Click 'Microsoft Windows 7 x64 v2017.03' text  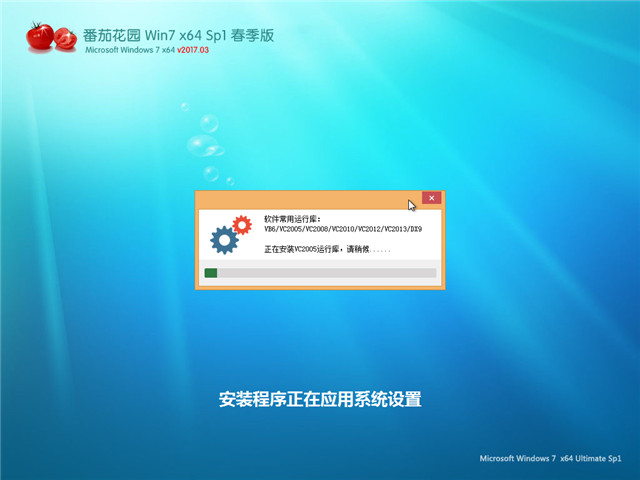[147, 50]
